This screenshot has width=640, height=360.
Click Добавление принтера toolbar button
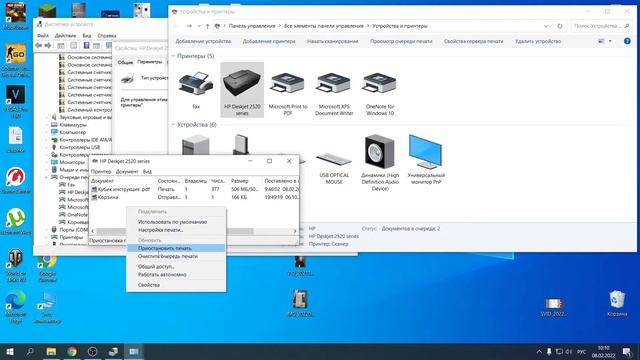point(269,41)
